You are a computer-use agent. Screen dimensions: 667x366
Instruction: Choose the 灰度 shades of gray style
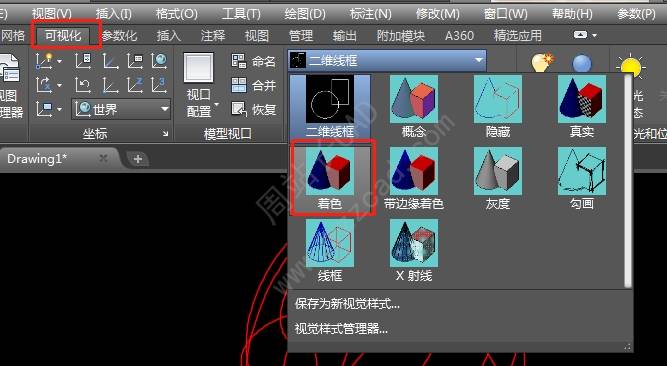(498, 179)
